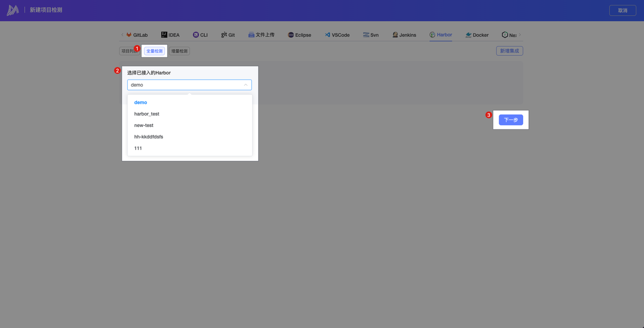This screenshot has height=328, width=644.
Task: Switch to 项目列表 view
Action: (128, 51)
